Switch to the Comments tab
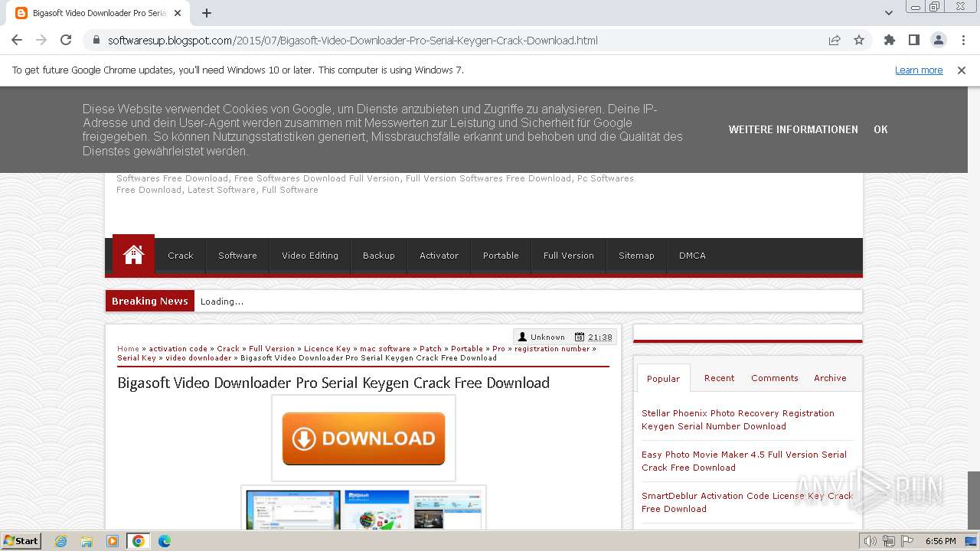The height and width of the screenshot is (551, 980). pyautogui.click(x=775, y=378)
